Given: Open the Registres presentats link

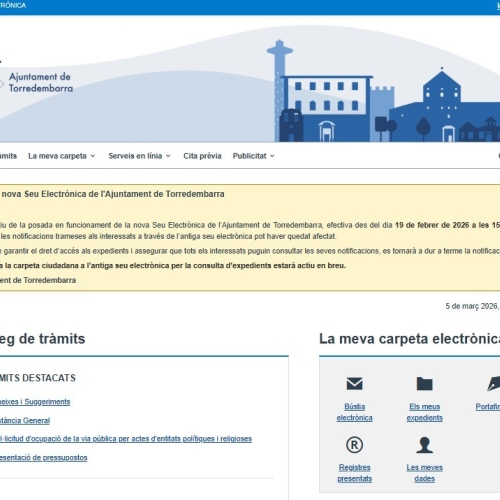Looking at the screenshot, I should pos(354,473).
